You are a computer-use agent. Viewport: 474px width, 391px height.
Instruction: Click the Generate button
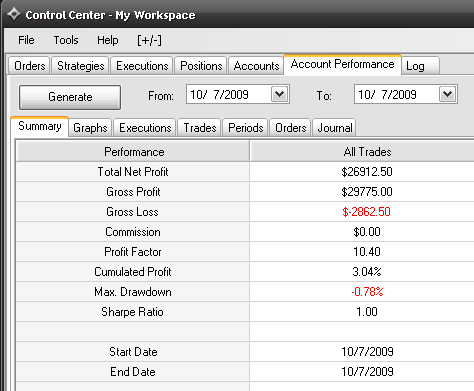[x=70, y=97]
